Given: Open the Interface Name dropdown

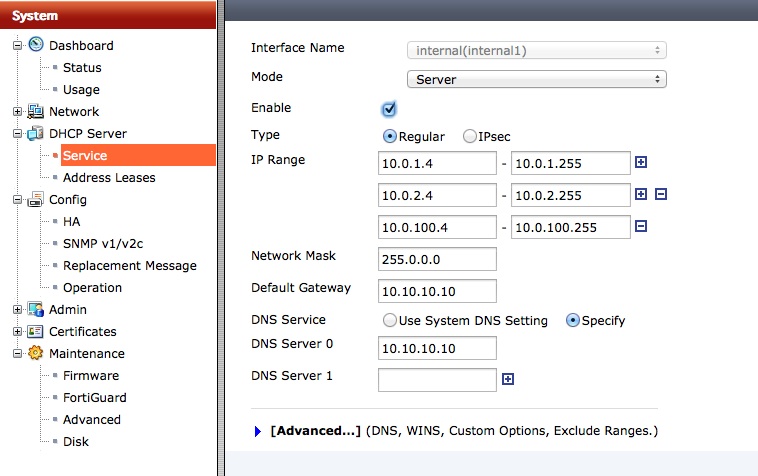Looking at the screenshot, I should pyautogui.click(x=537, y=50).
